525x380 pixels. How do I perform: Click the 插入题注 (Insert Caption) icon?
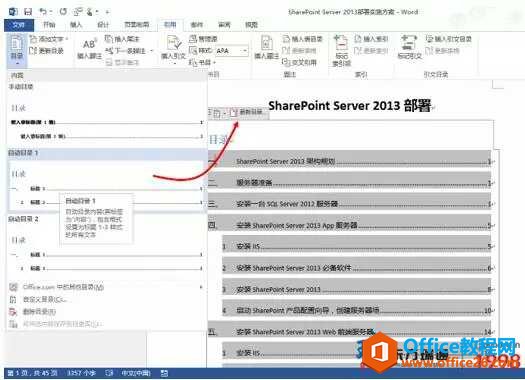point(267,48)
